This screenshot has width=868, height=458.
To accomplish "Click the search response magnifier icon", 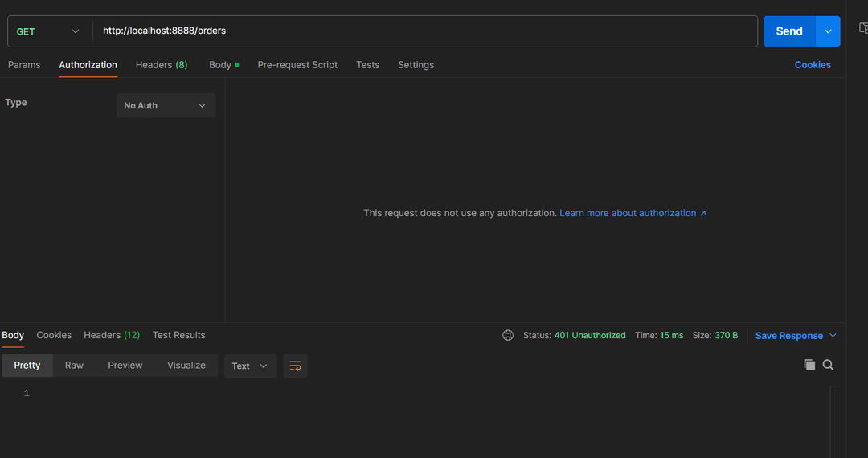I will pyautogui.click(x=829, y=365).
